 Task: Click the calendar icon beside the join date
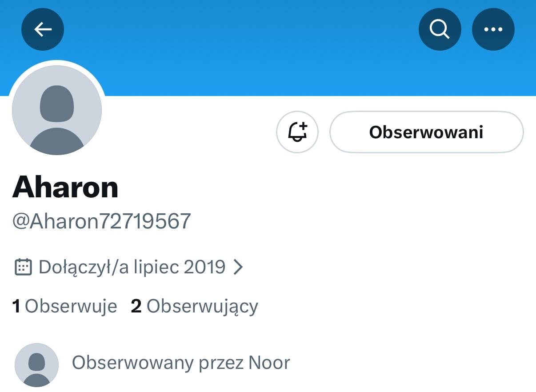click(23, 267)
